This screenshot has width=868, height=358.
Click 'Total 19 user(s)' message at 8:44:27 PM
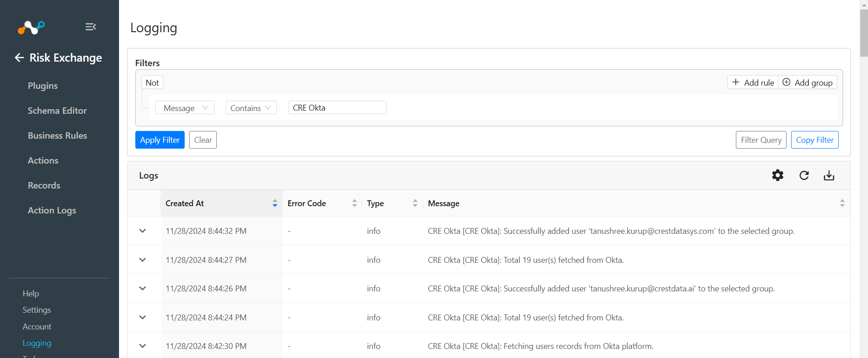525,260
